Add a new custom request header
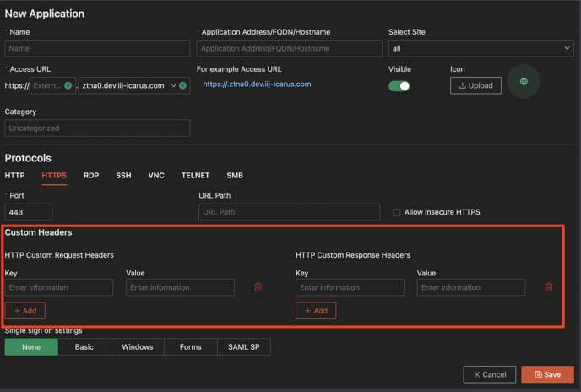This screenshot has height=392, width=581. (25, 311)
